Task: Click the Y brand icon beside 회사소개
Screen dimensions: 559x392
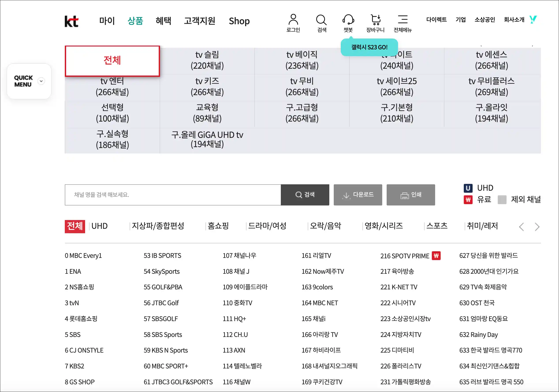Action: 533,19
